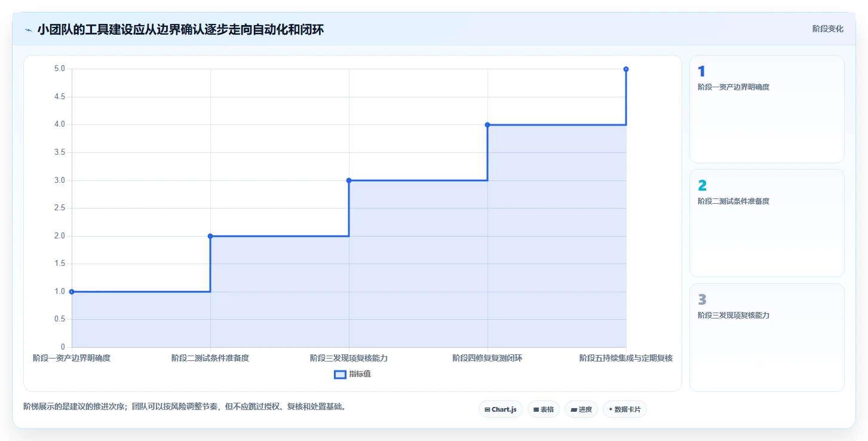
Task: Click the data point at value 1.0
Action: click(72, 292)
